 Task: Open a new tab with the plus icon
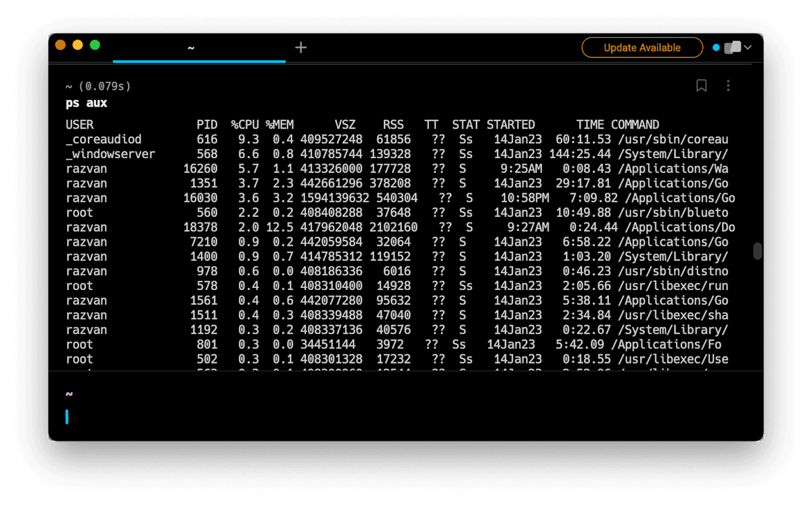[x=300, y=47]
